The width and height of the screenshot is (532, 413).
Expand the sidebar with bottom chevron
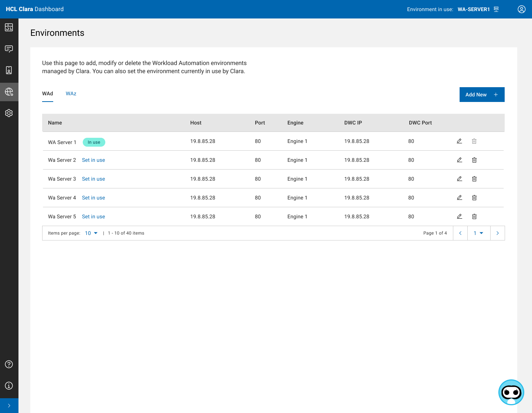click(9, 406)
